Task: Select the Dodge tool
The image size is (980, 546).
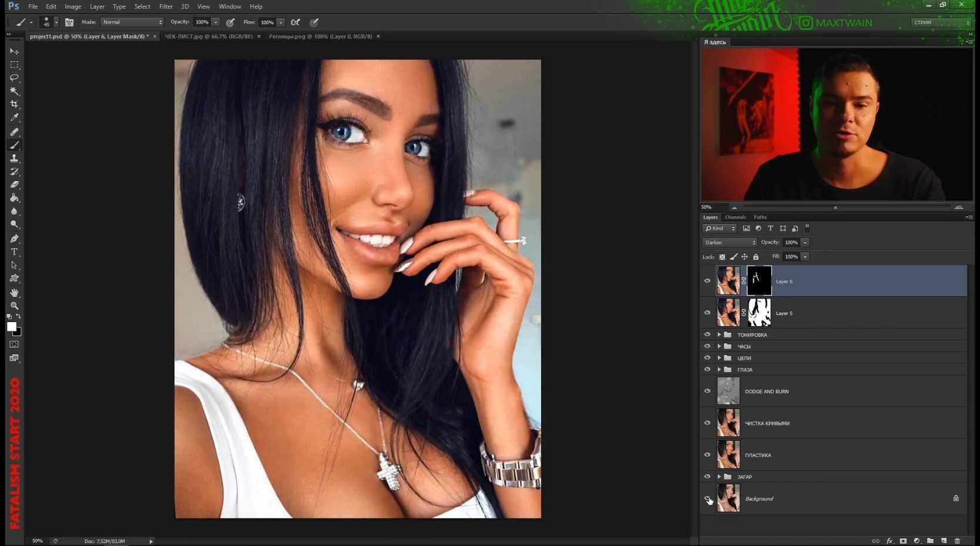Action: pyautogui.click(x=14, y=225)
